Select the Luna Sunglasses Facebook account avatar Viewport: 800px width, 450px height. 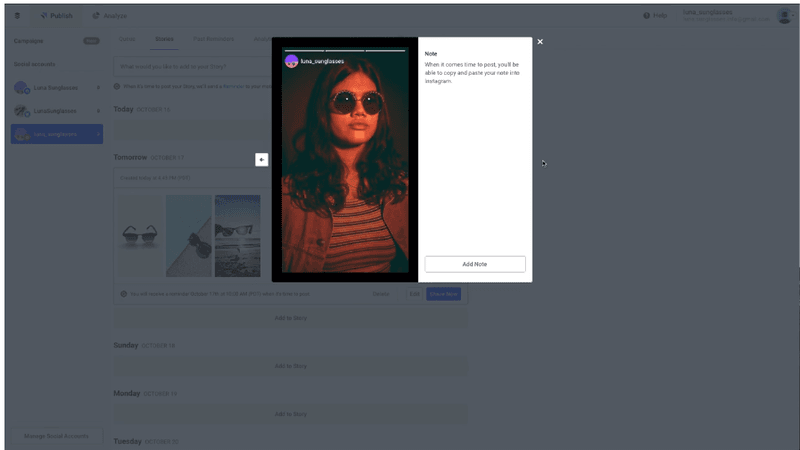click(x=21, y=88)
